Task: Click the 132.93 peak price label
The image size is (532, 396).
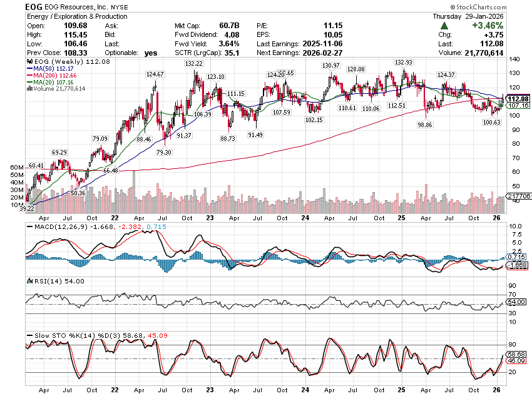Action: [403, 63]
